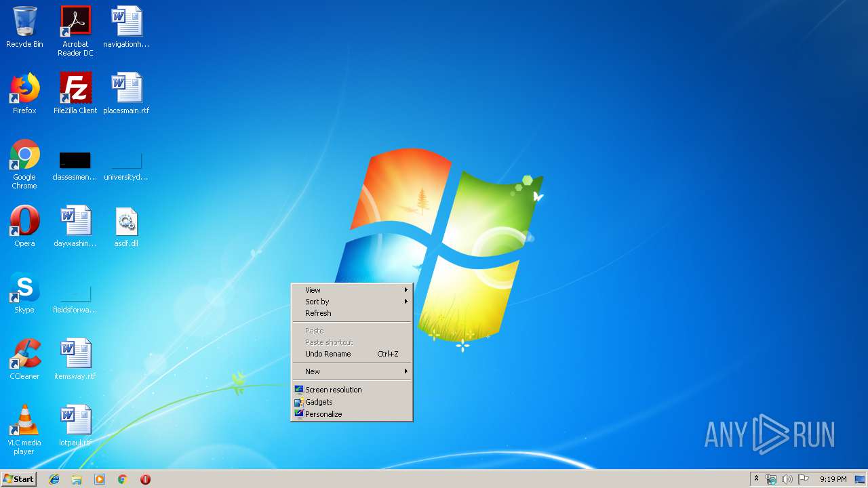The height and width of the screenshot is (488, 868).
Task: Select the Firefox desktop shortcut
Action: pyautogui.click(x=24, y=94)
